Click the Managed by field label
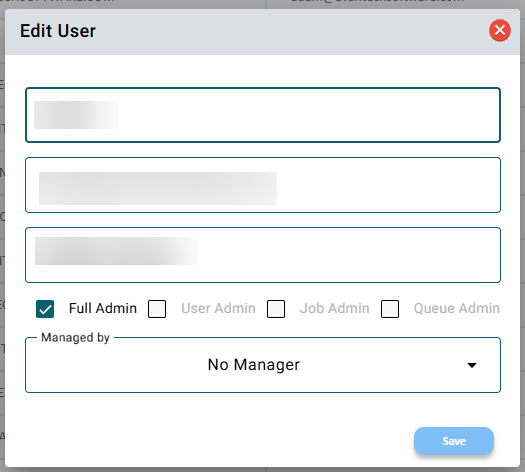Image resolution: width=525 pixels, height=472 pixels. tap(75, 337)
